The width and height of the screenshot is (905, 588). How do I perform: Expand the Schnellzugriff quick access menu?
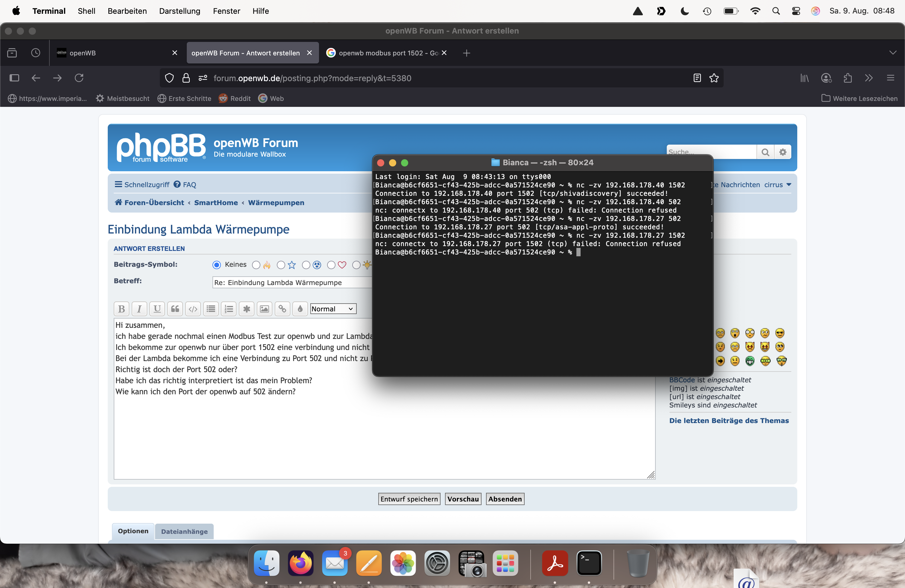[142, 185]
